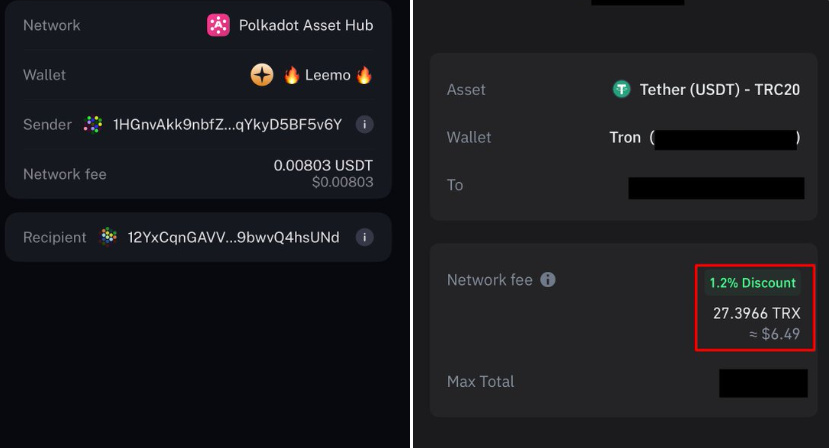Image resolution: width=829 pixels, height=448 pixels.
Task: Click the recipient identicon avatar
Action: [108, 237]
